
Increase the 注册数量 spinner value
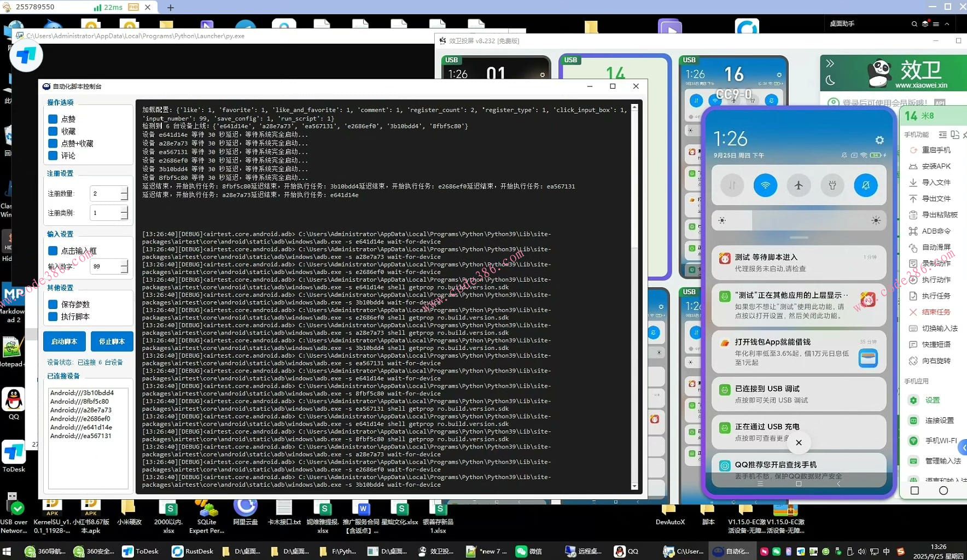click(x=124, y=190)
